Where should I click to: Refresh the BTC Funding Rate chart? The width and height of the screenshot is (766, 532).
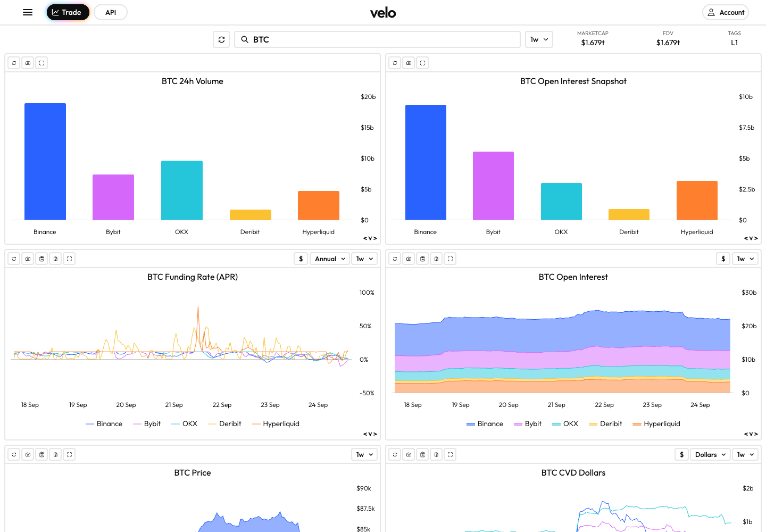point(14,259)
